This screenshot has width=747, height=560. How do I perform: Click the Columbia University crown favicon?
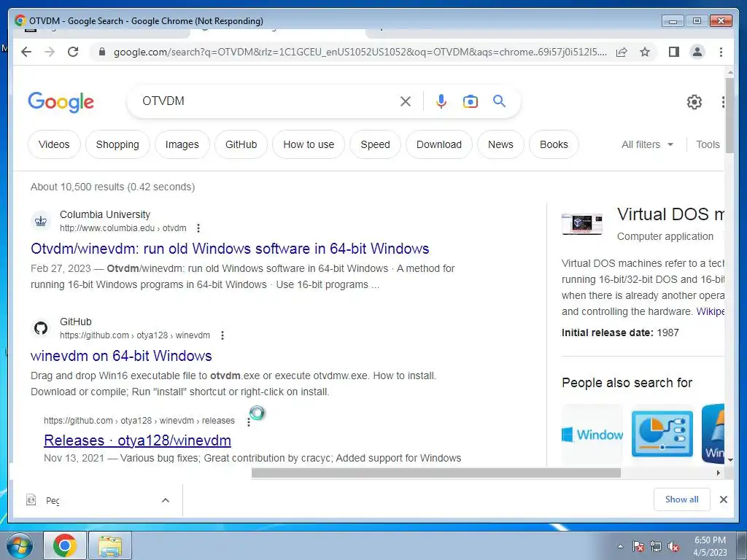tap(41, 221)
